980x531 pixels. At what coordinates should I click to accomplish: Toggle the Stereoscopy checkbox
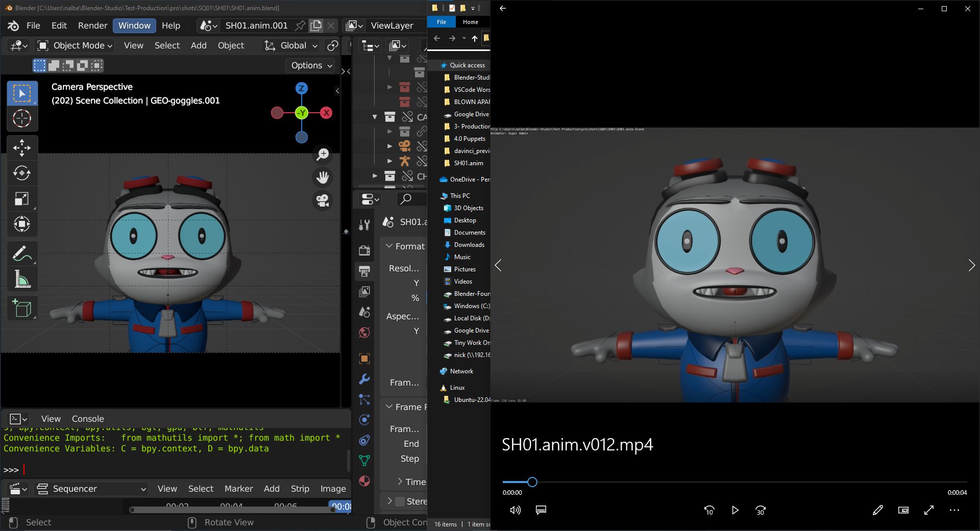click(x=400, y=501)
